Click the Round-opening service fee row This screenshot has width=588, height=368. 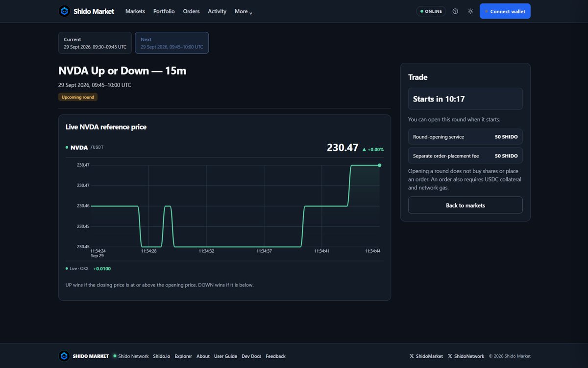pyautogui.click(x=465, y=137)
